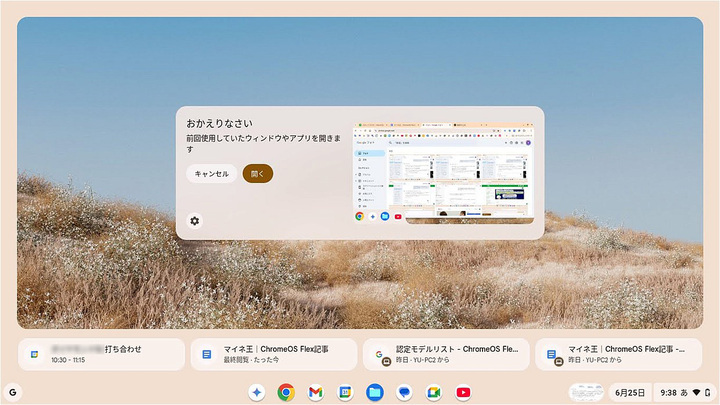
Task: Open 認定モデルリスト - ChromeOS Flex suggestion
Action: (446, 354)
